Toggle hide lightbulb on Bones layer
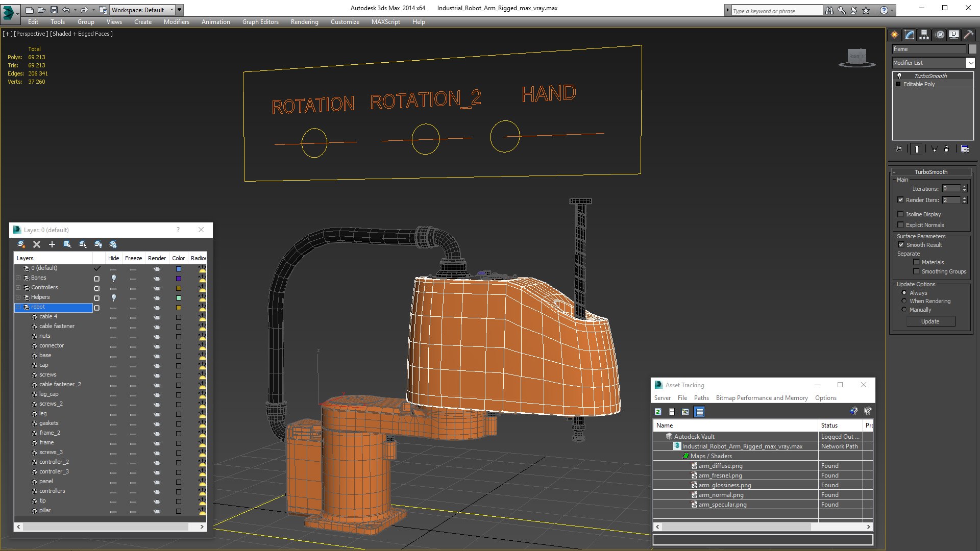Screen dimensions: 980x551 pos(113,278)
